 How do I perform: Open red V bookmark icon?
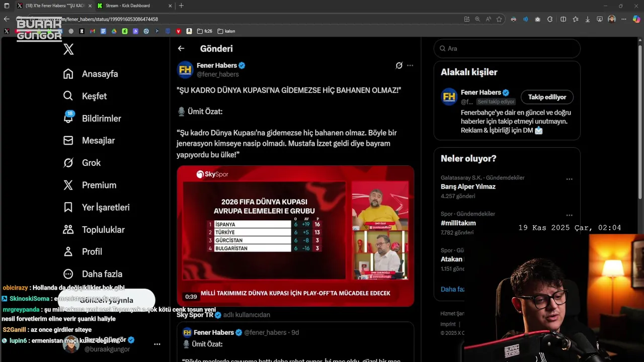click(x=178, y=31)
